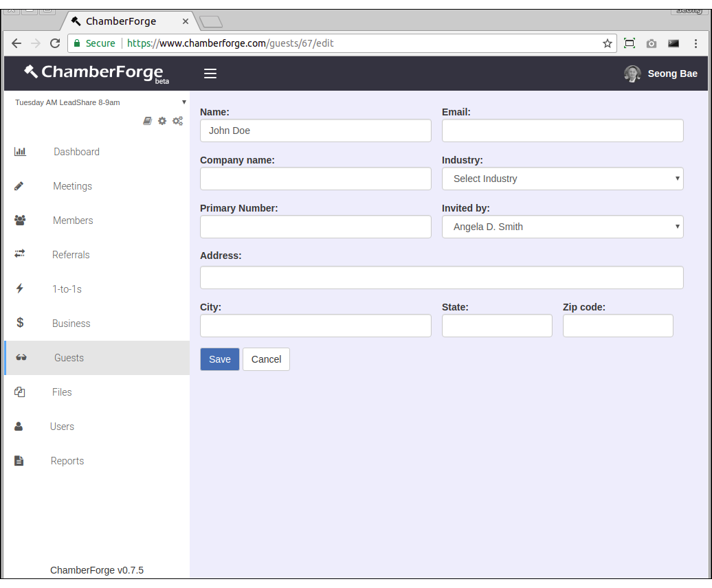Viewport: 712px width, 588px height.
Task: Click the multiple gears icon
Action: (177, 121)
